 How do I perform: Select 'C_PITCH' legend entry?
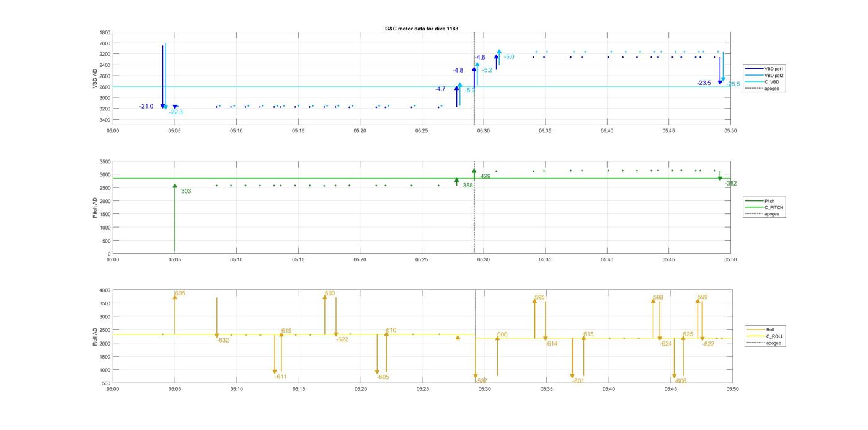tap(764, 208)
